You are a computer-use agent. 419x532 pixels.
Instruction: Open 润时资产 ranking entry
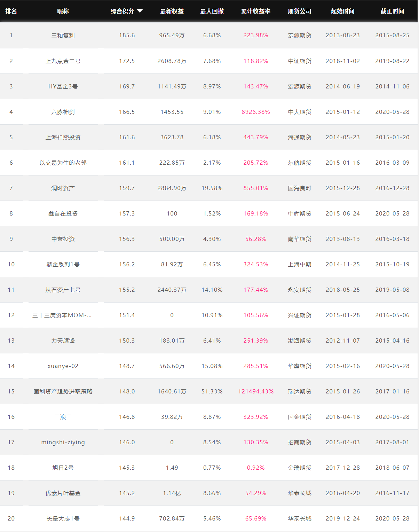point(63,188)
